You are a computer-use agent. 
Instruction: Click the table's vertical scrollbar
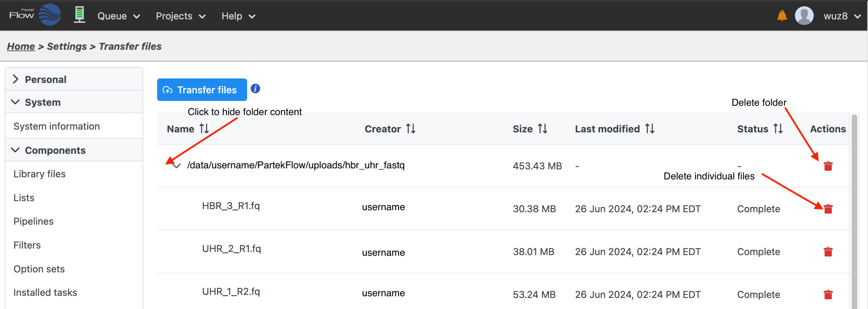tap(854, 207)
